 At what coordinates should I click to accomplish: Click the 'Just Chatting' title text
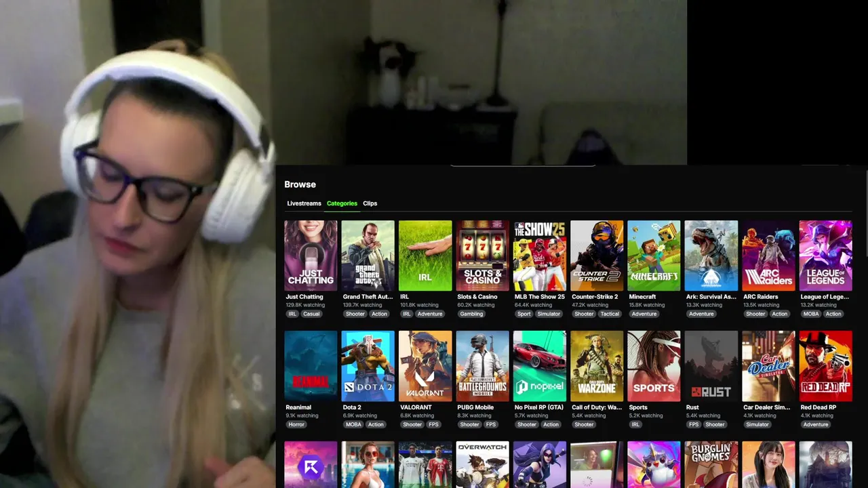point(304,297)
